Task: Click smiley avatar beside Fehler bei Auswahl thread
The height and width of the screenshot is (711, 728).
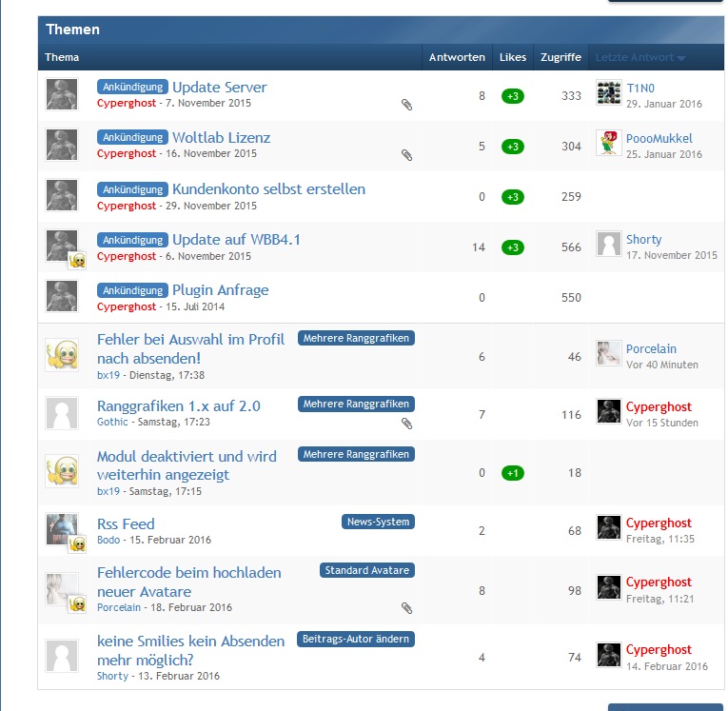Action: click(x=62, y=355)
